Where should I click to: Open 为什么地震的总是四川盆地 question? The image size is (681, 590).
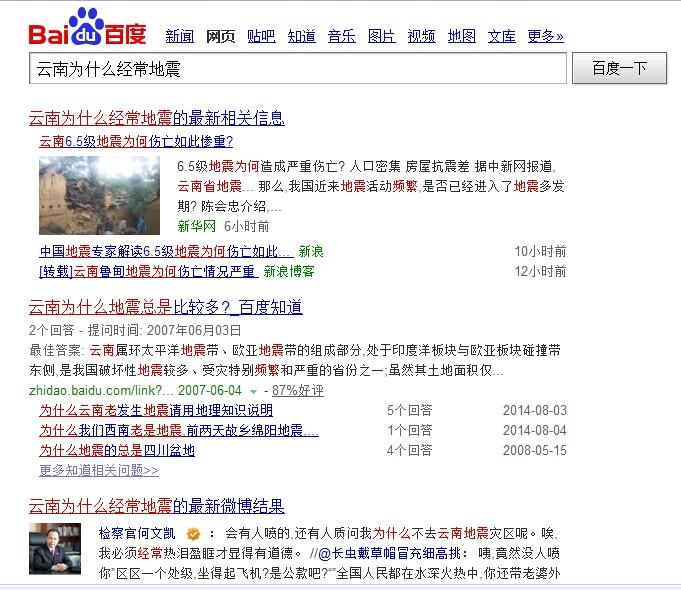coord(117,450)
